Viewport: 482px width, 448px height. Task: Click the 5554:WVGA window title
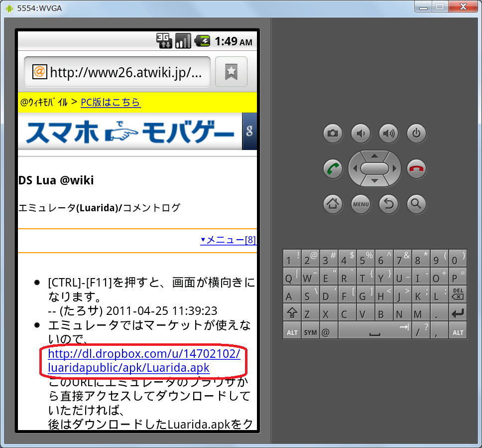point(39,8)
